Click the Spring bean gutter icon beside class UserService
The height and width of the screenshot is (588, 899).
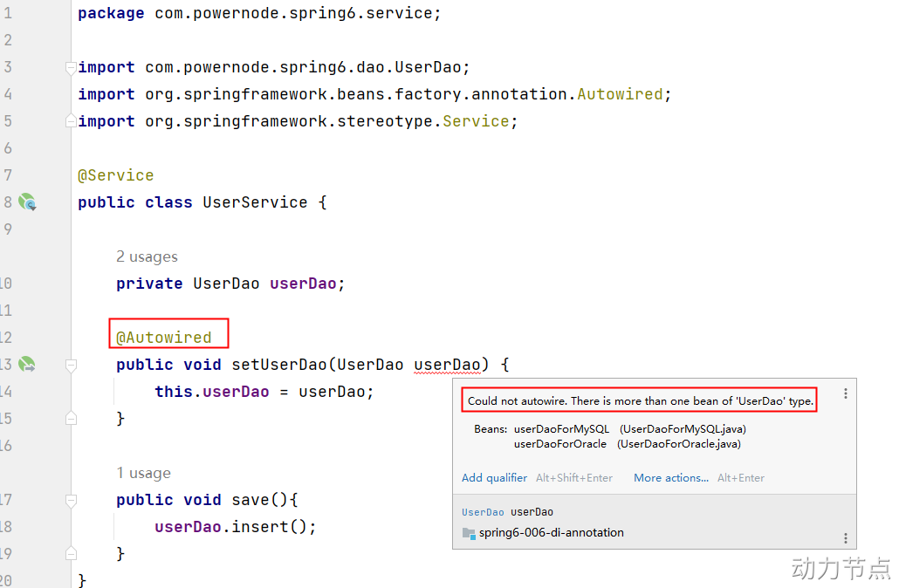[27, 202]
